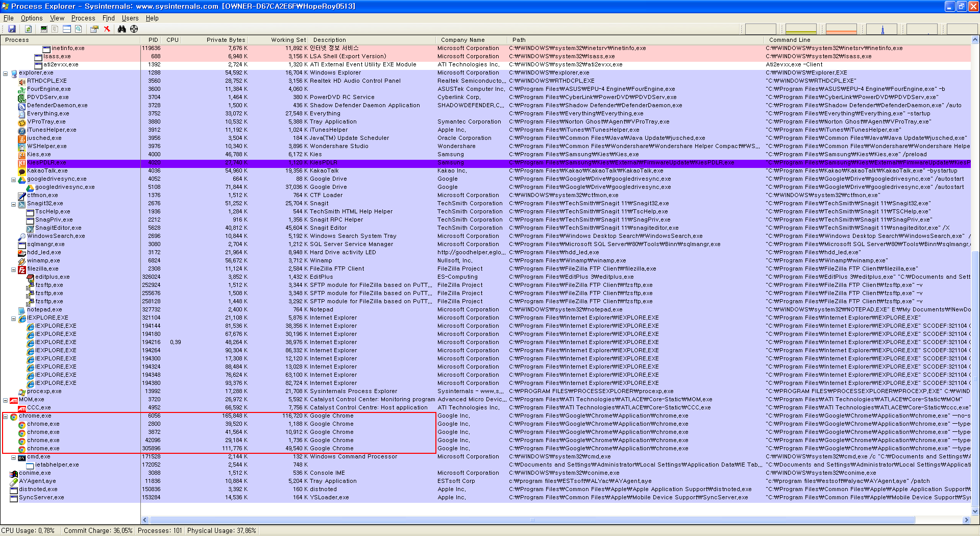Click the Java icon beside jusched.exe
The height and width of the screenshot is (536, 980).
coord(22,138)
